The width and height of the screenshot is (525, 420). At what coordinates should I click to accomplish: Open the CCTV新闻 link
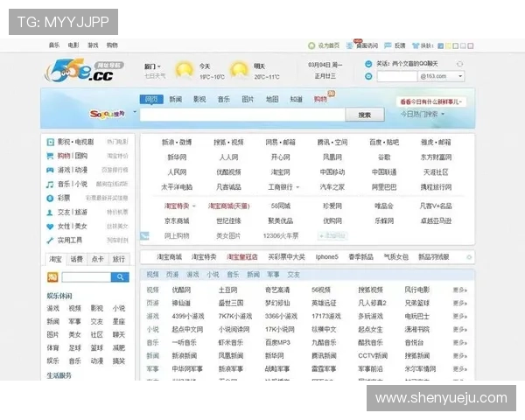pos(373,356)
